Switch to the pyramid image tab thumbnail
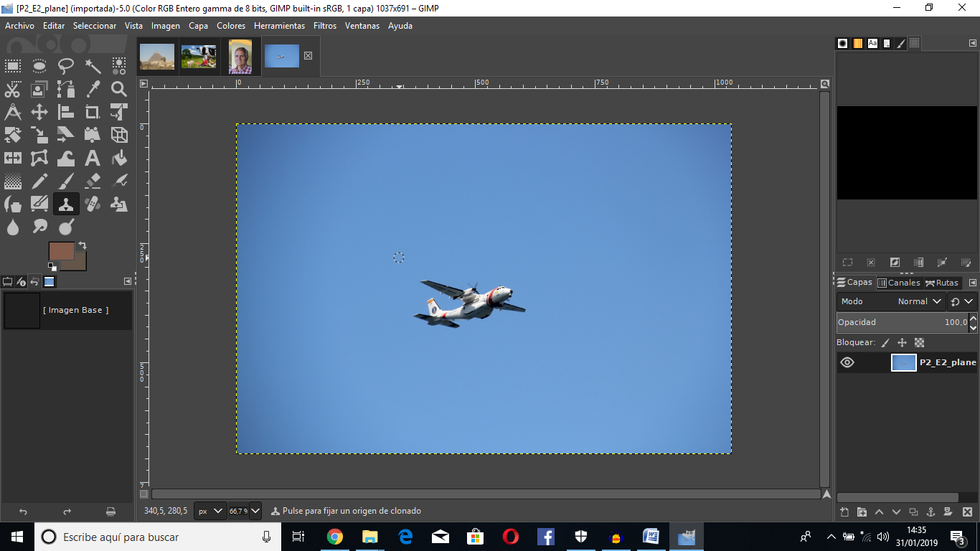 [x=157, y=56]
